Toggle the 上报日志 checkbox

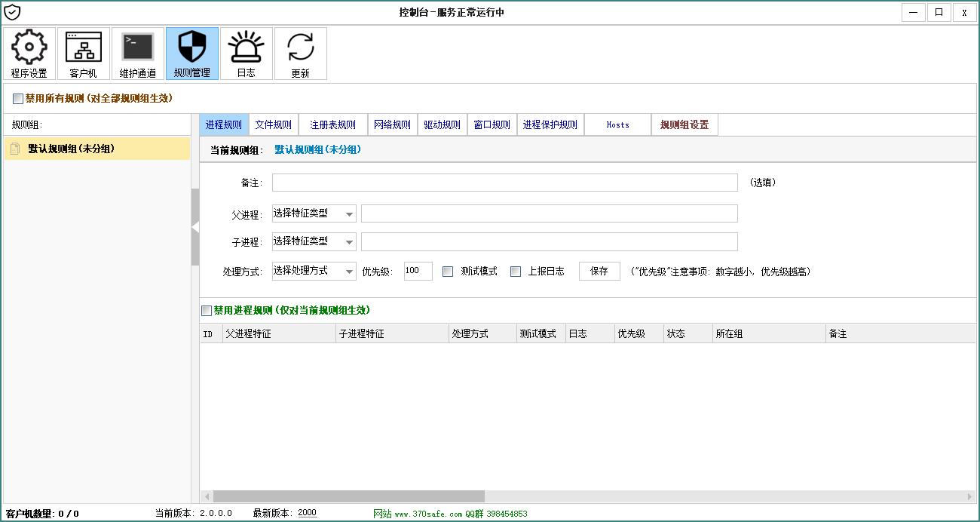pyautogui.click(x=516, y=272)
